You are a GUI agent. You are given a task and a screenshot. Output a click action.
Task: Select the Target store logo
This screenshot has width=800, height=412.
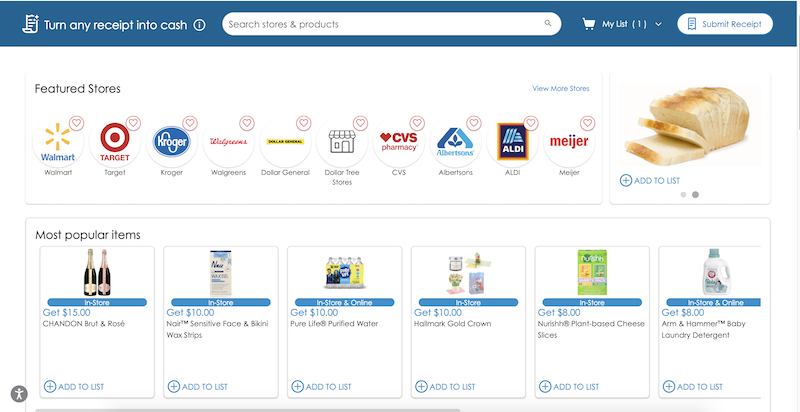pos(115,142)
